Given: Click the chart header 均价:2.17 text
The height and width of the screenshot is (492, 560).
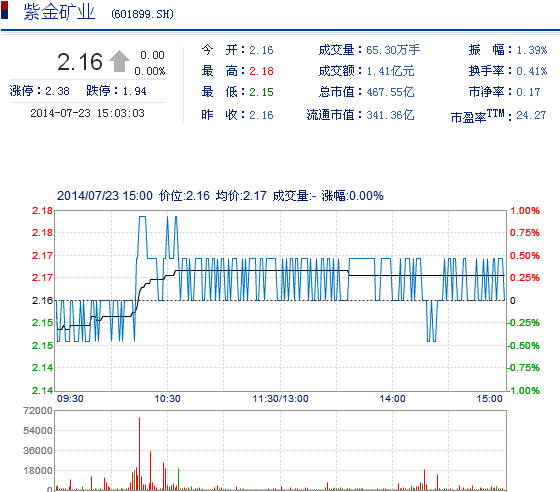Looking at the screenshot, I should pos(241,196).
